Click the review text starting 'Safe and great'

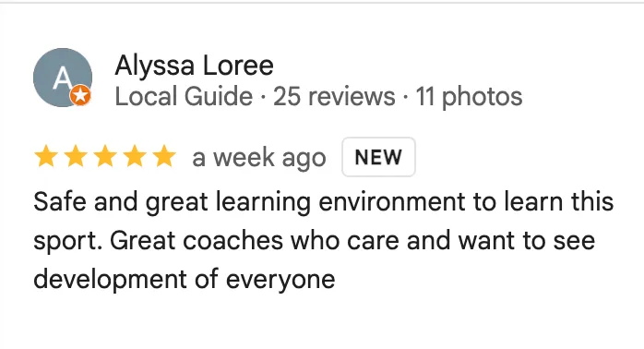[324, 240]
